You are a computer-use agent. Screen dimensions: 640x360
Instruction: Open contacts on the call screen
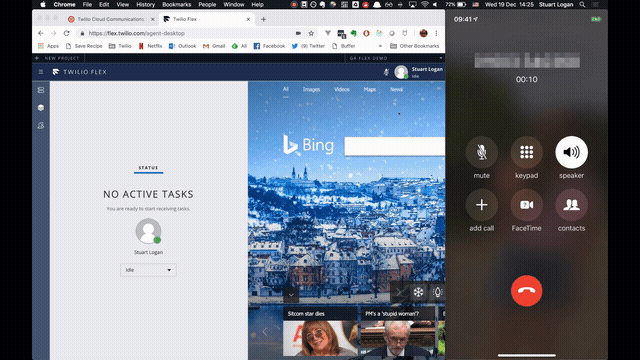pyautogui.click(x=571, y=205)
